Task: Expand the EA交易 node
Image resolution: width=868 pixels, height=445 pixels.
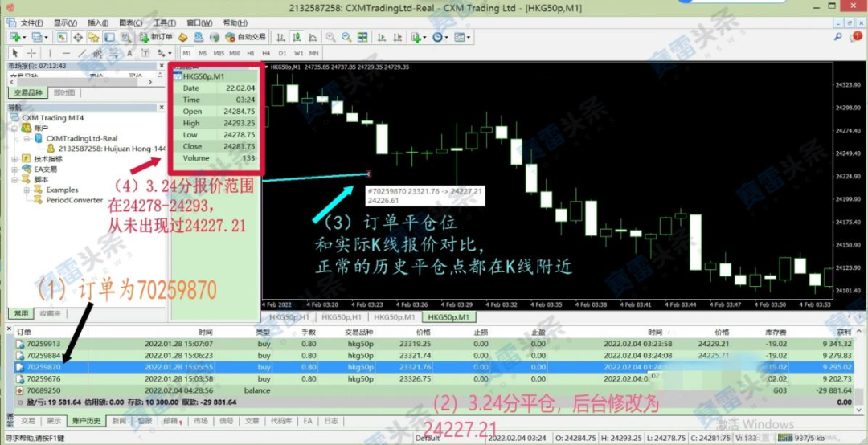Action: (15, 169)
